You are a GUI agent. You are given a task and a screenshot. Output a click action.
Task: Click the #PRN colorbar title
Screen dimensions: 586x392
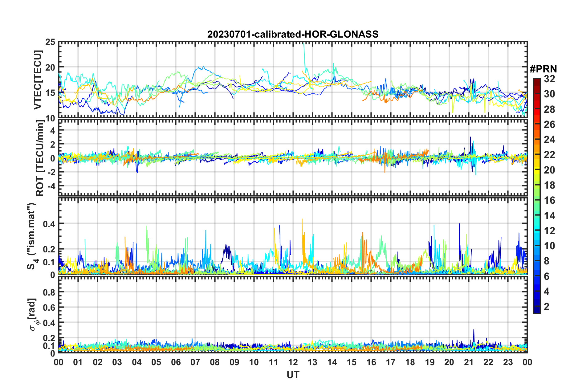[x=543, y=69]
